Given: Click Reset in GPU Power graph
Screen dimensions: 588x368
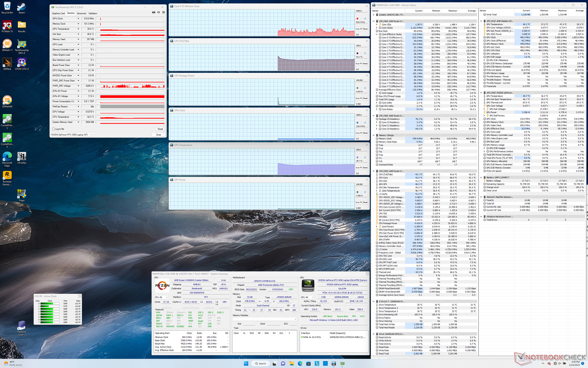Looking at the screenshot, I should tap(365, 202).
